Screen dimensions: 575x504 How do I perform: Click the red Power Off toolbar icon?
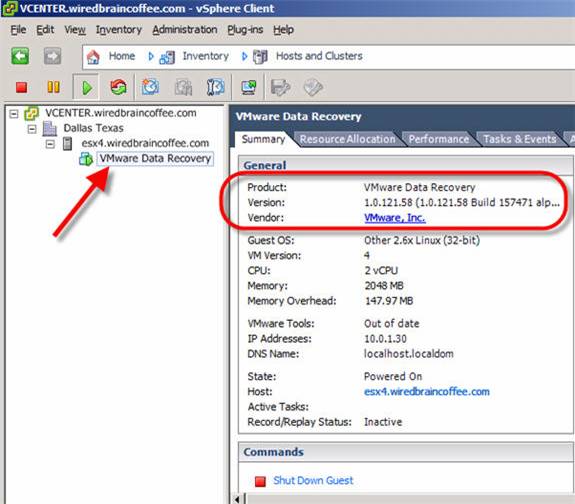[21, 87]
